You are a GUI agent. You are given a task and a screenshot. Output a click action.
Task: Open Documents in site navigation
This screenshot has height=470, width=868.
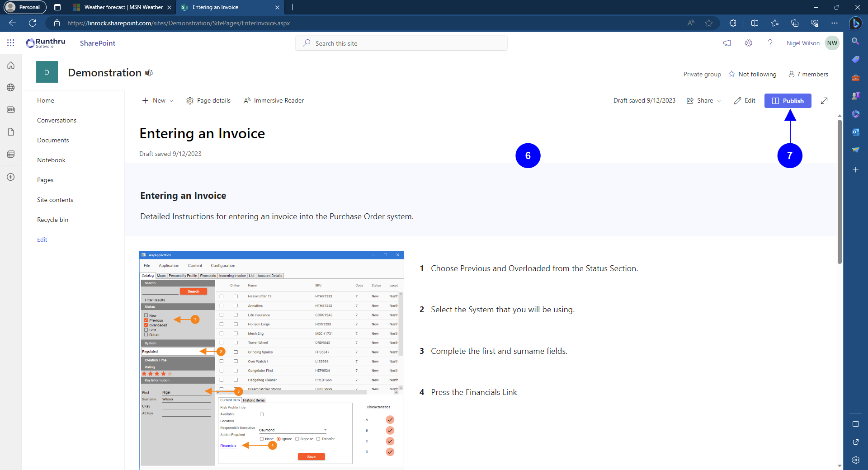coord(53,140)
